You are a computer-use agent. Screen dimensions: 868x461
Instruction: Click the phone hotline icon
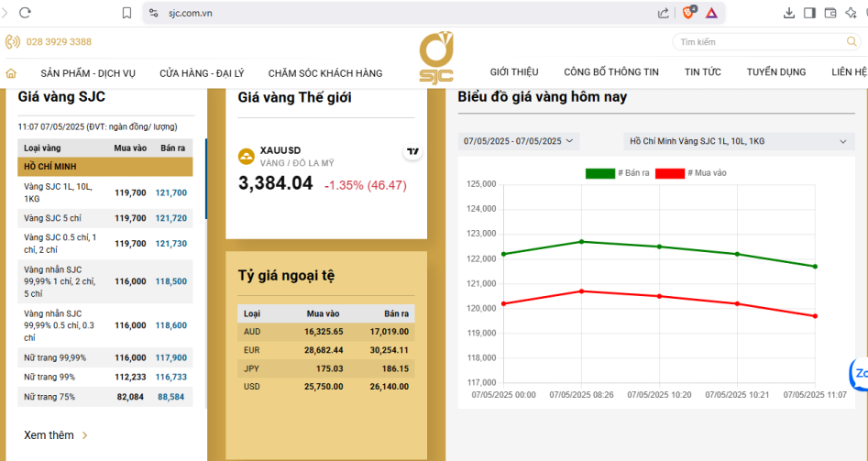tap(12, 41)
